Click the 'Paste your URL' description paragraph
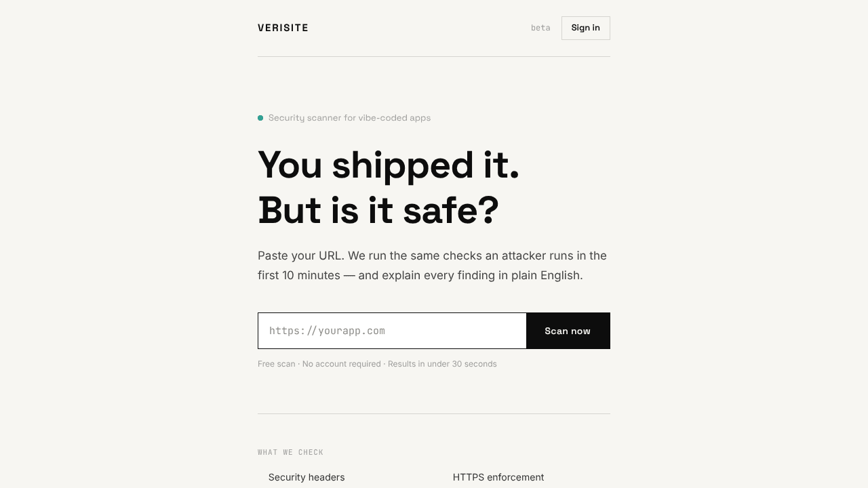The height and width of the screenshot is (488, 868). 432,266
